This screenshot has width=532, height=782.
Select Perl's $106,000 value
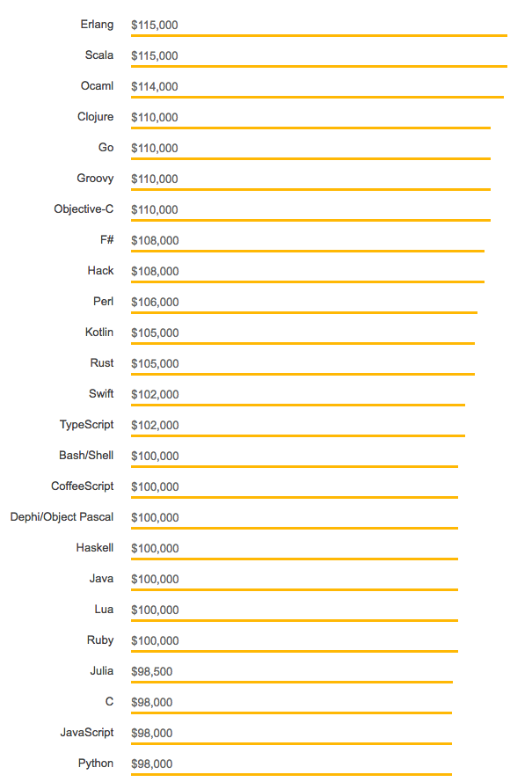tap(155, 302)
